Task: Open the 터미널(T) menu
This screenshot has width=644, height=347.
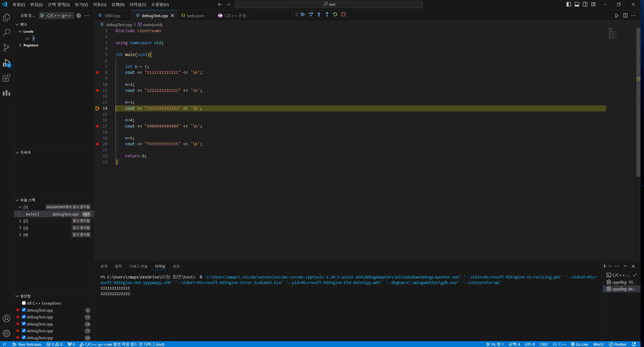Action: tap(138, 5)
